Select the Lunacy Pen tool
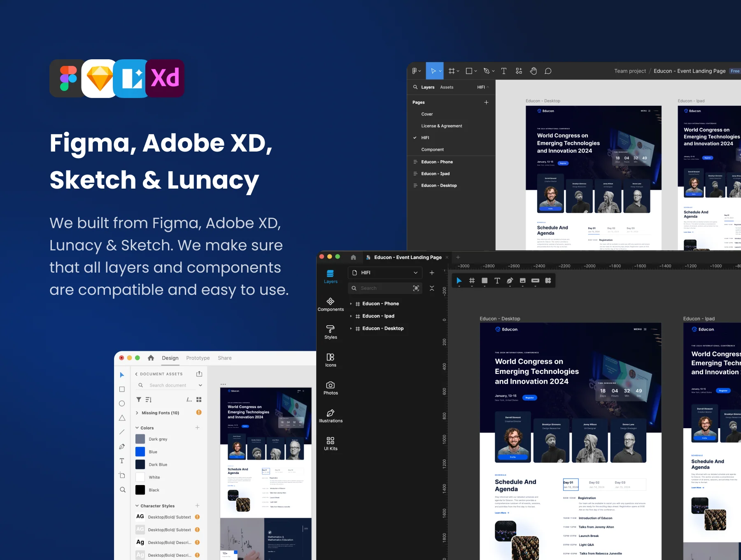 [x=510, y=280]
